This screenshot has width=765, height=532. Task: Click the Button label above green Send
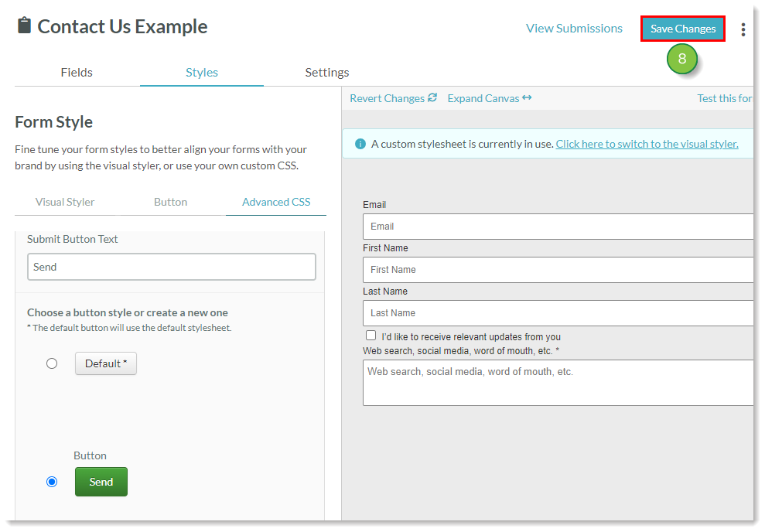pyautogui.click(x=90, y=455)
